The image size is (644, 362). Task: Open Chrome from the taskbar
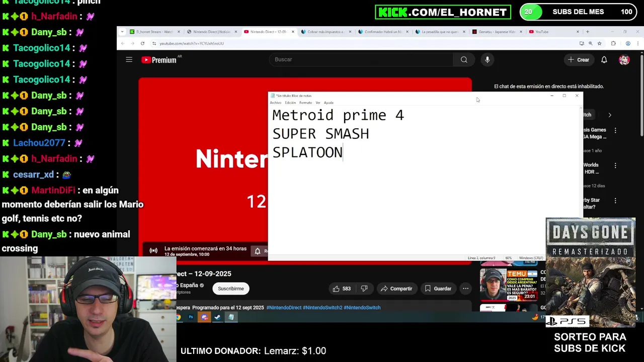pos(178,317)
